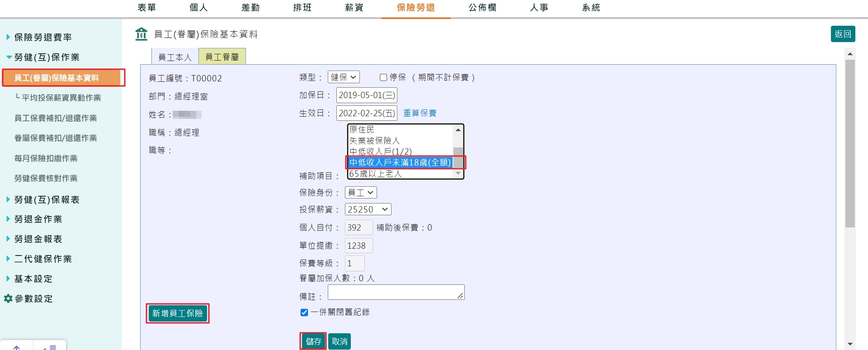This screenshot has width=868, height=350.
Task: Open the 個人 menu
Action: point(198,8)
